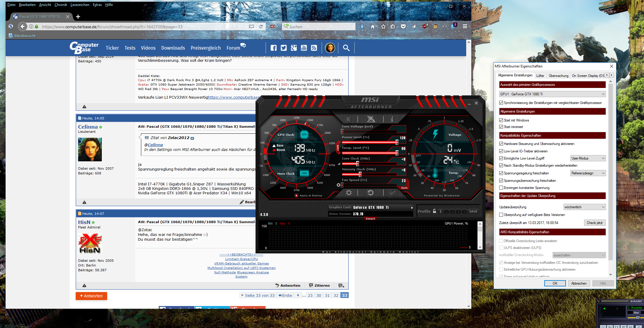The height and width of the screenshot is (328, 644).
Task: Toggle Apply at Startup indicator
Action: pyautogui.click(x=296, y=195)
